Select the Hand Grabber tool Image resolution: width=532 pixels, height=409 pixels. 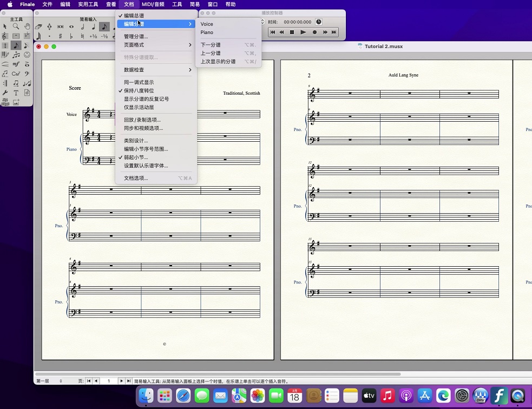(x=27, y=27)
